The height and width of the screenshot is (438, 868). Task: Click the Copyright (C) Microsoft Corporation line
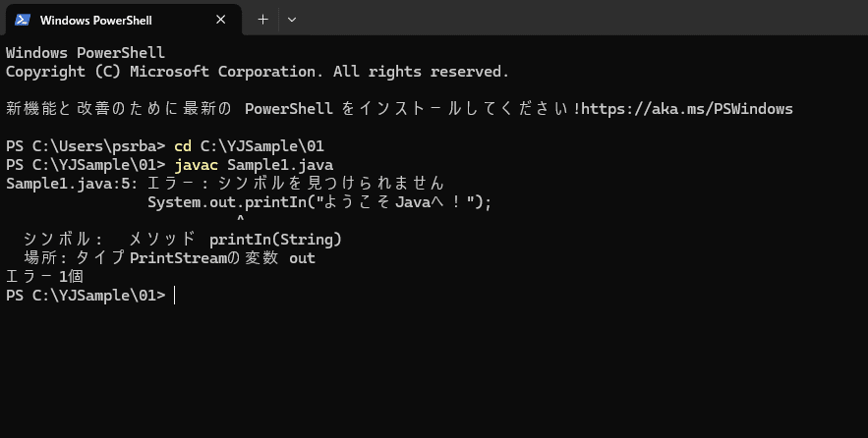point(258,72)
